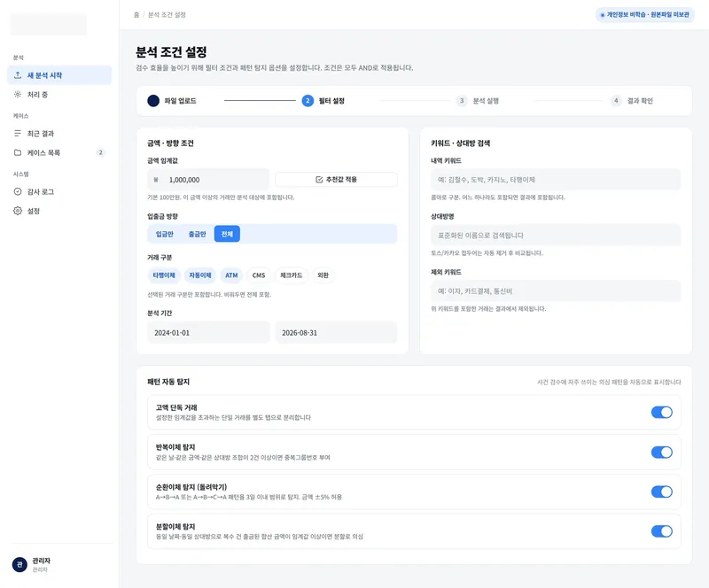Enable 체크카드 transaction type chip

pos(292,275)
